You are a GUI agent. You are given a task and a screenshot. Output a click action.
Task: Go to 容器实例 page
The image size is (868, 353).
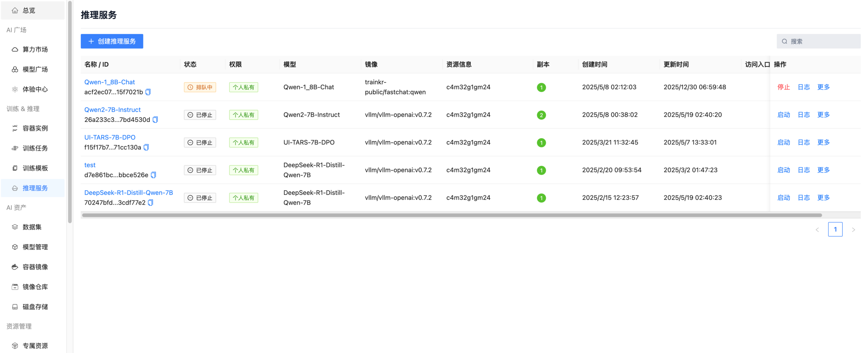click(35, 128)
